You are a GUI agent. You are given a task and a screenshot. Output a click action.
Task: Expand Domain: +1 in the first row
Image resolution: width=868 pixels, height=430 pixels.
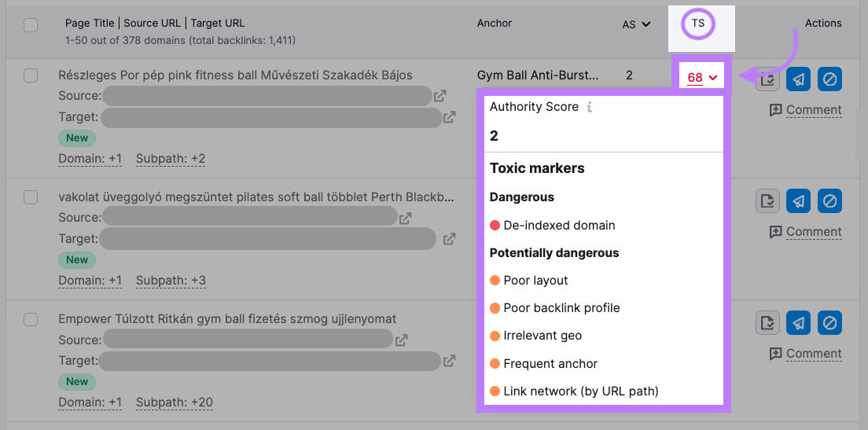point(90,159)
